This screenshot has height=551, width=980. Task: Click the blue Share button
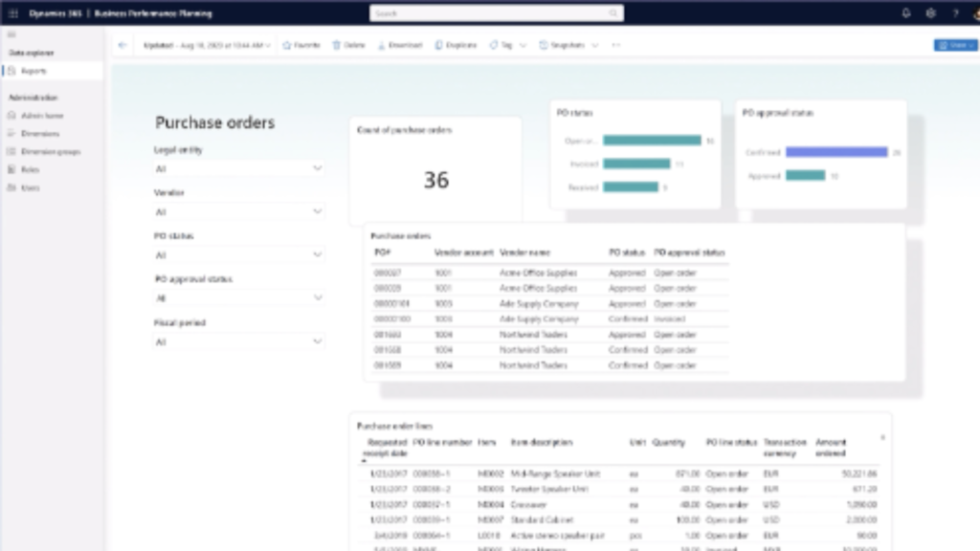[955, 45]
